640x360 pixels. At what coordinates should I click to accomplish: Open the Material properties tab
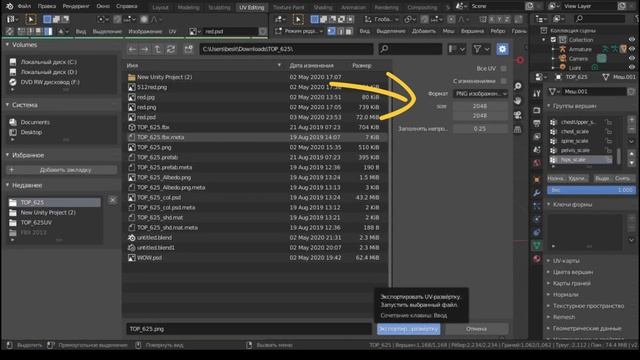point(537,259)
